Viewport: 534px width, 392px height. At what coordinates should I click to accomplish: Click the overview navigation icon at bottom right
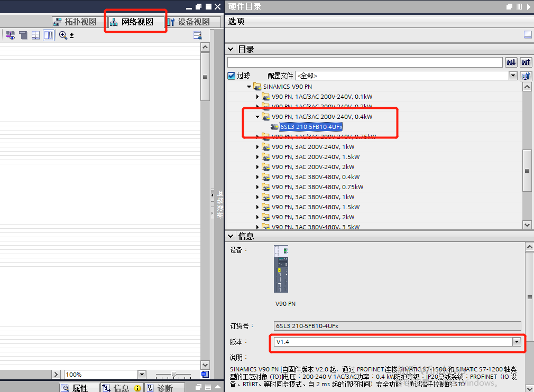pos(205,375)
